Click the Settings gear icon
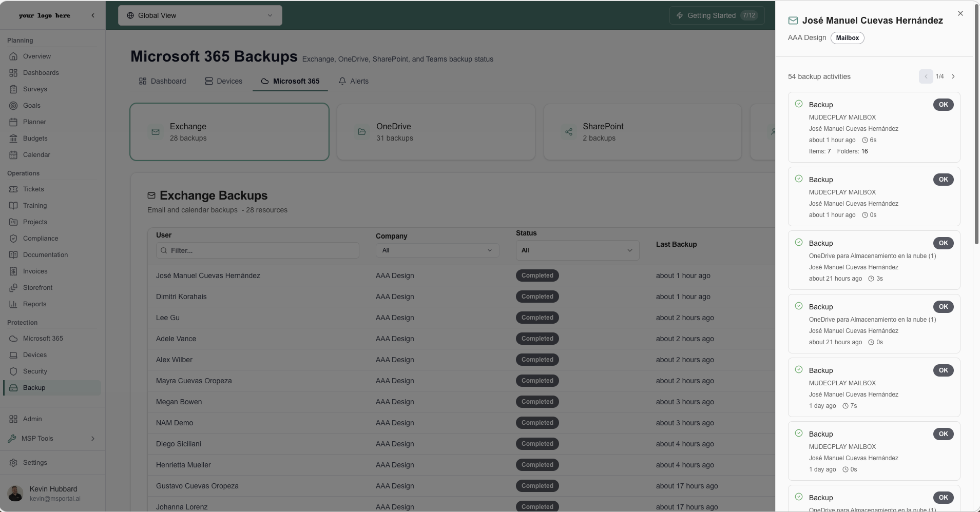980x512 pixels. point(13,463)
